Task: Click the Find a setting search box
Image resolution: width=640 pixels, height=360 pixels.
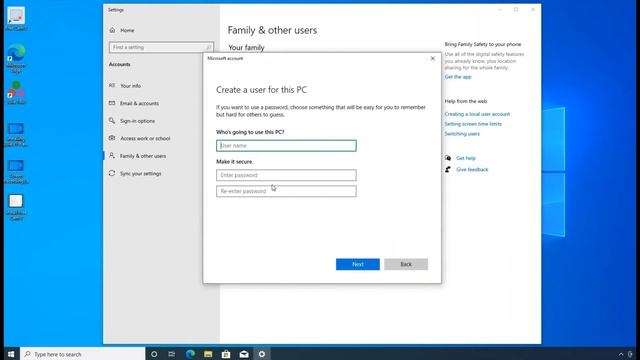Action: coord(161,47)
